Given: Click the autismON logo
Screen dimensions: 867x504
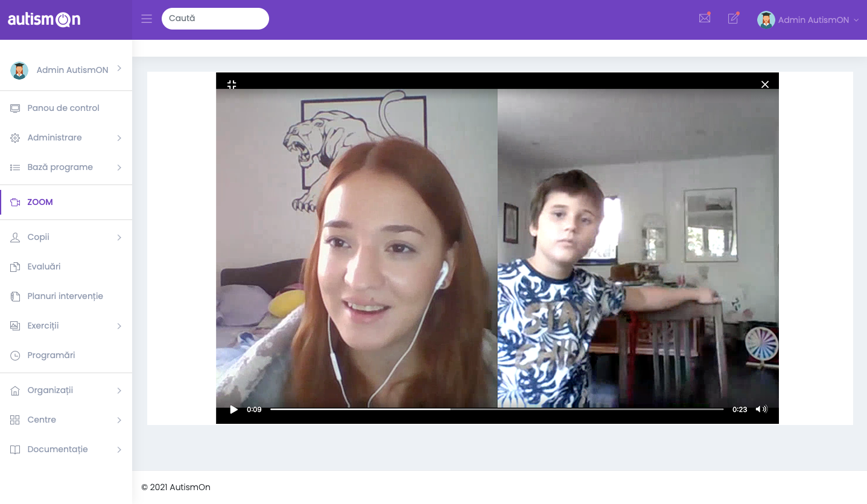Looking at the screenshot, I should [x=44, y=20].
